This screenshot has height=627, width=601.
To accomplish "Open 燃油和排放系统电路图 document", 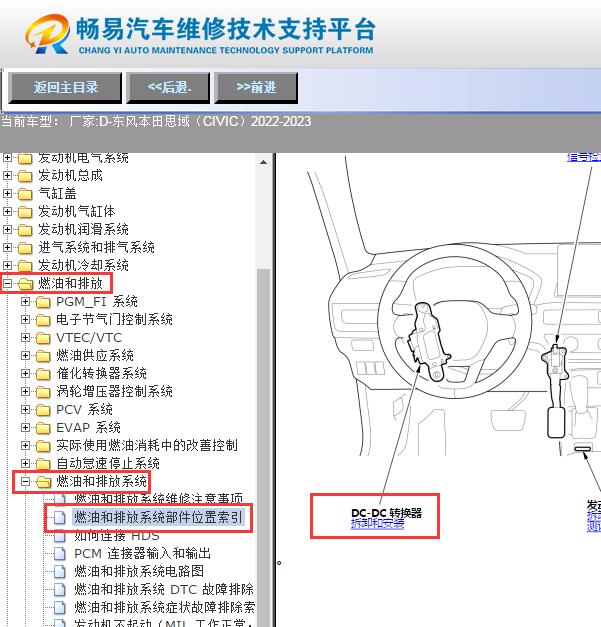I will pos(139,571).
